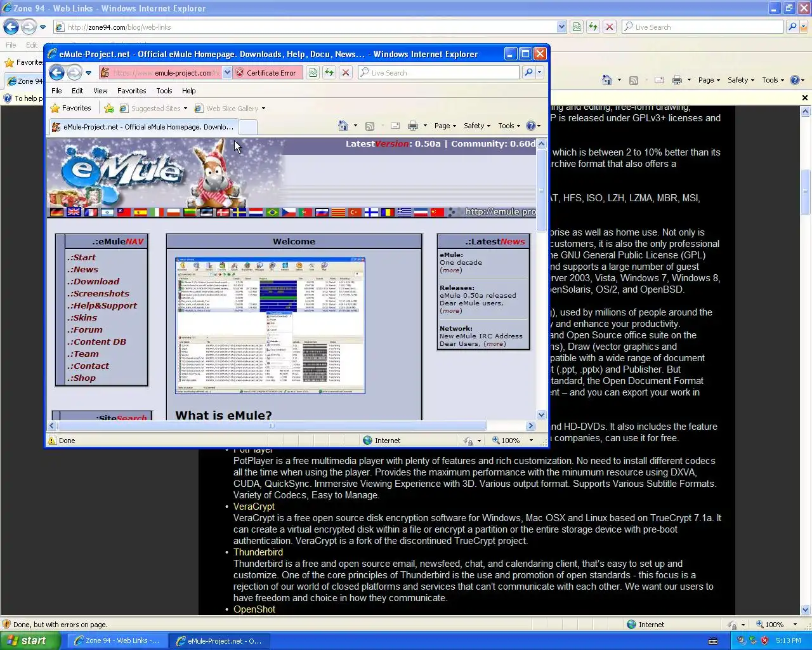
Task: Click Read Mail icon in eMule window
Action: [x=395, y=126]
